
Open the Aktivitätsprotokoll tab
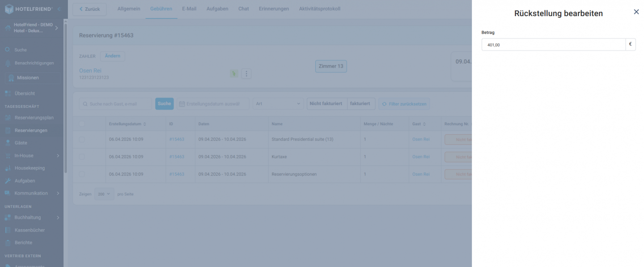coord(319,9)
